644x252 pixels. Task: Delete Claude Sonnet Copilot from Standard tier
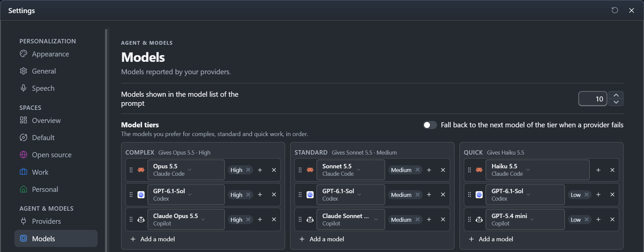coord(443,219)
